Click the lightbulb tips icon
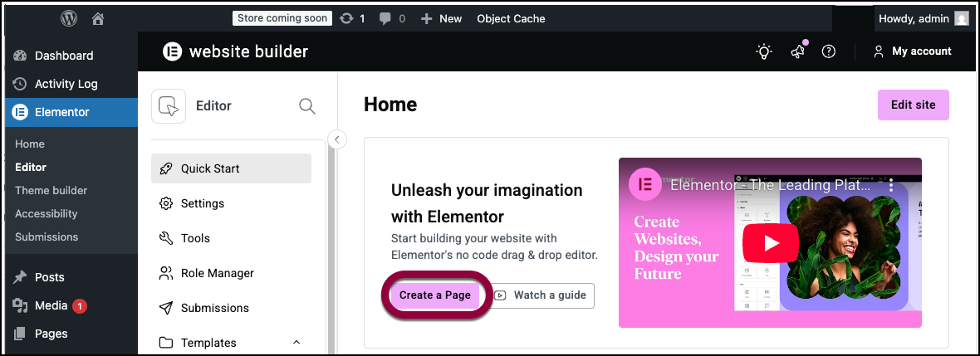This screenshot has height=356, width=980. click(763, 51)
